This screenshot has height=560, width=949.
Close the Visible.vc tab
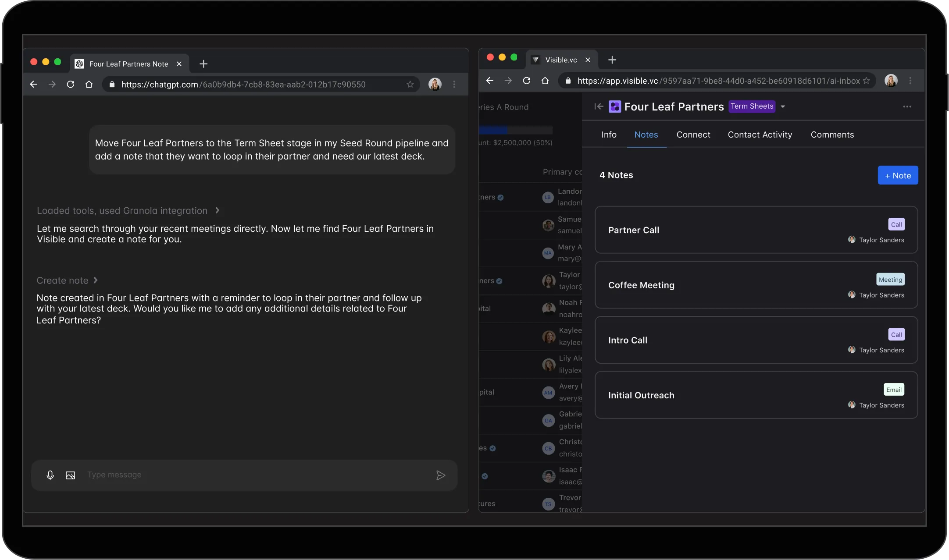588,60
